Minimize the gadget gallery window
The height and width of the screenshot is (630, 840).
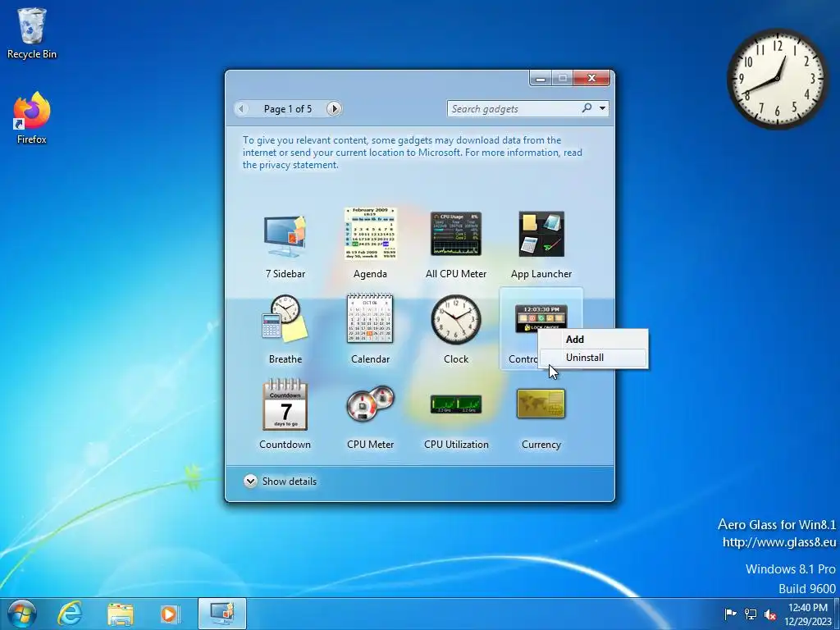click(x=541, y=78)
